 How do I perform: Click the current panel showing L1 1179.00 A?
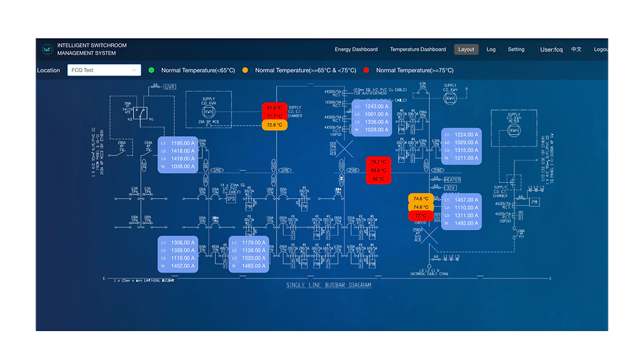(248, 254)
